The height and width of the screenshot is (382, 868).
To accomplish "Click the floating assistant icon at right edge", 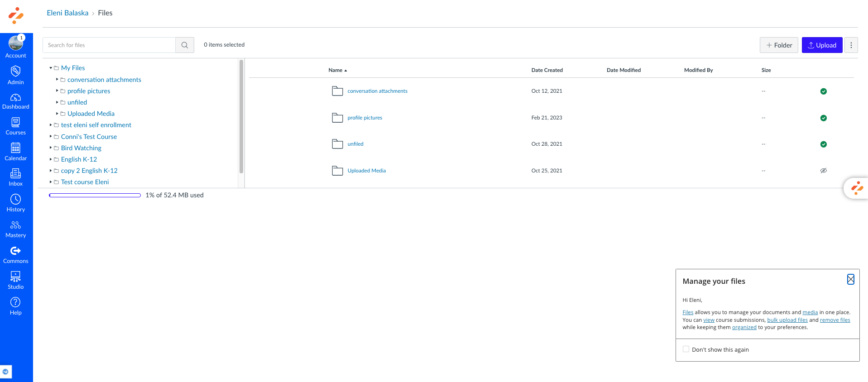I will (x=857, y=188).
